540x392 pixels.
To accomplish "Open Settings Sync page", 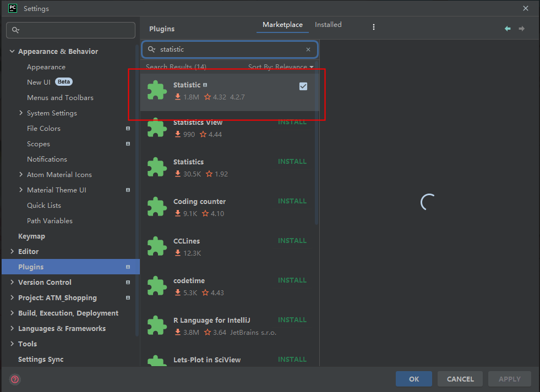I will (41, 360).
